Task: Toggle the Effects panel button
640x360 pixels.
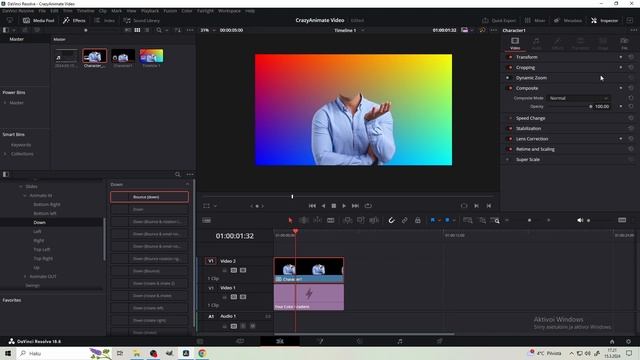Action: [x=74, y=20]
